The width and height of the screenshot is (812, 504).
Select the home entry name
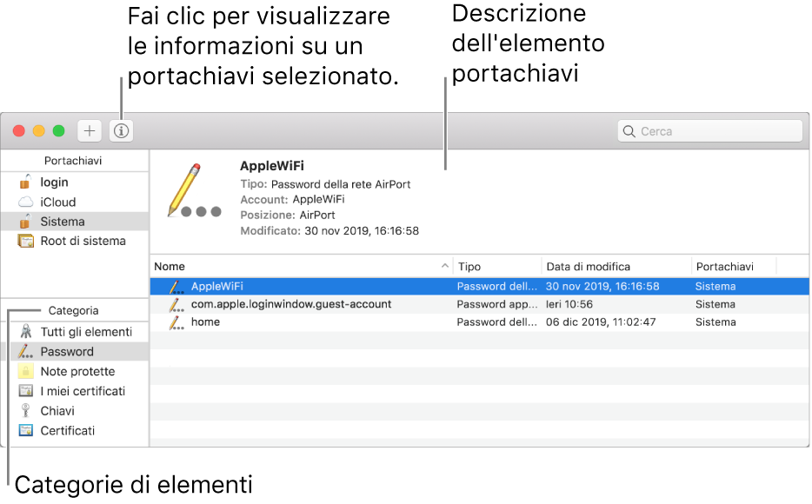[205, 322]
